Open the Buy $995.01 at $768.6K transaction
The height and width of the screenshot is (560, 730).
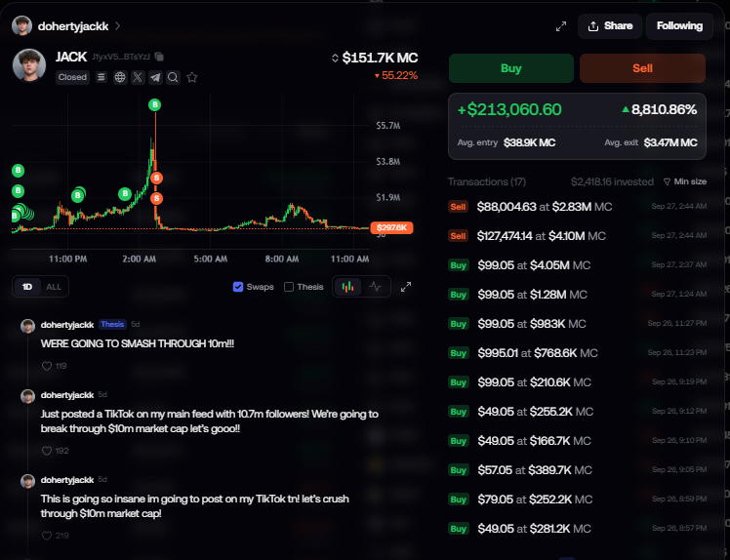(x=578, y=353)
